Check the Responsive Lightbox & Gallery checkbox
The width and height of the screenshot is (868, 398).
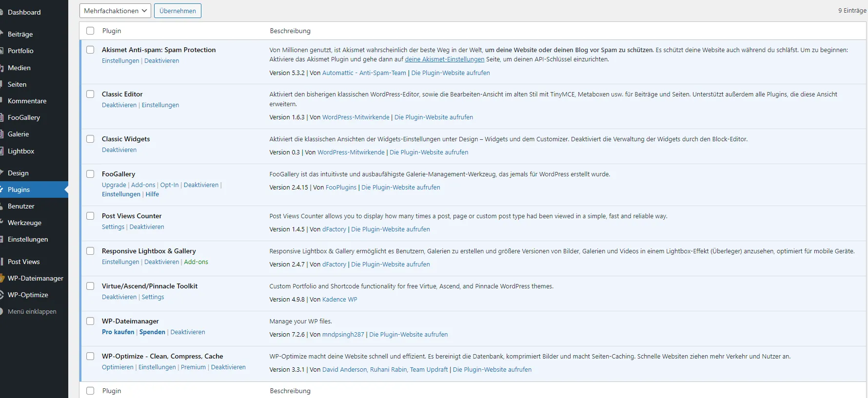pyautogui.click(x=90, y=251)
